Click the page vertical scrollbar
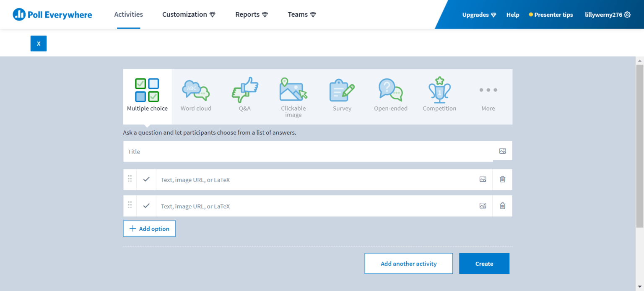644x291 pixels. (x=640, y=146)
